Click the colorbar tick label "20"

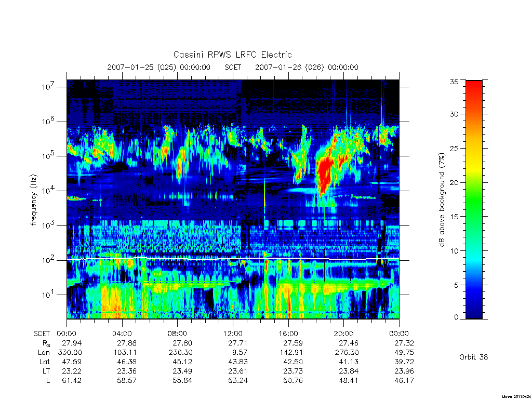[x=454, y=182]
